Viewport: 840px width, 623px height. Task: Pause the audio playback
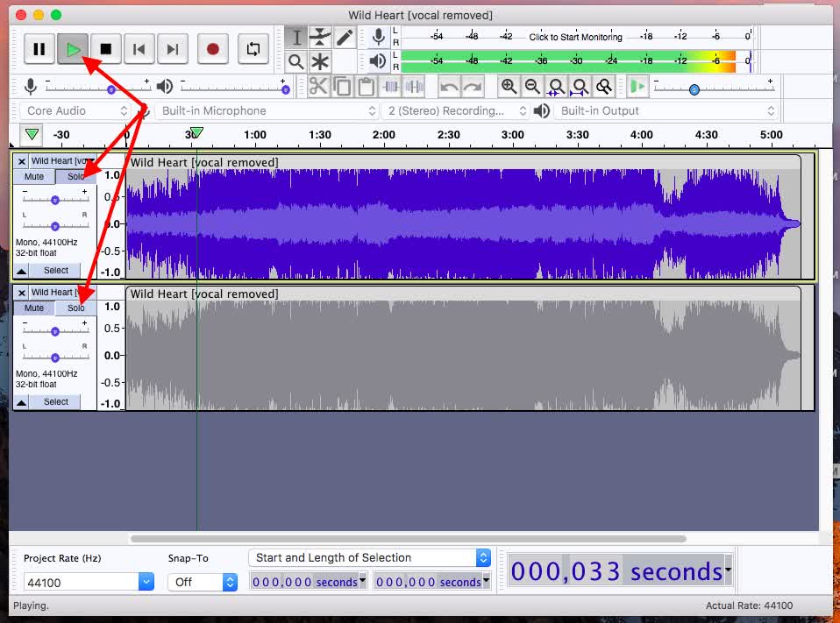[39, 49]
